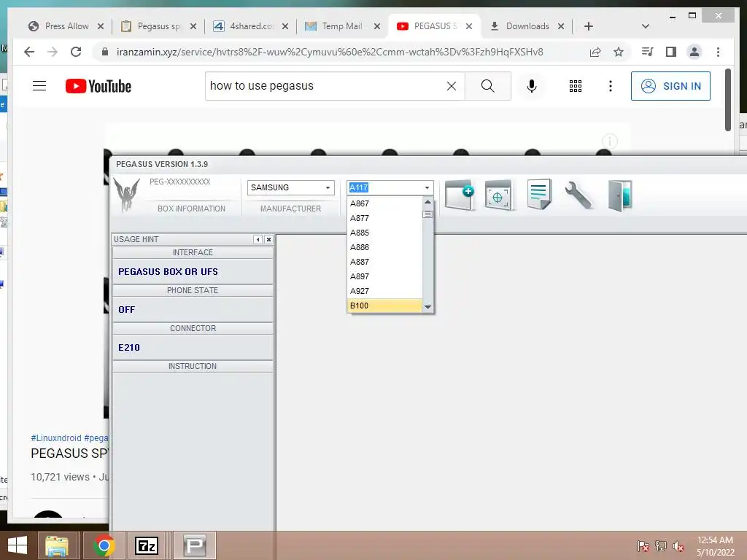
Task: Select A886 in the model list
Action: [x=384, y=247]
